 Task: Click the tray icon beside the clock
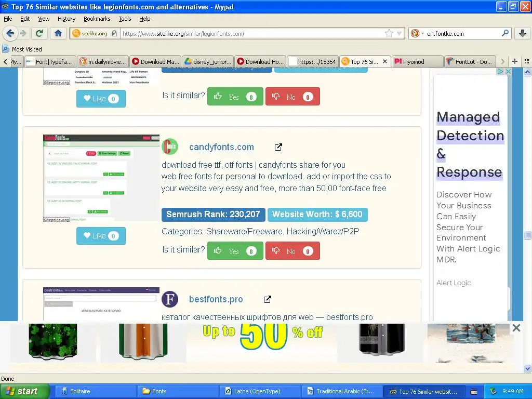click(494, 391)
